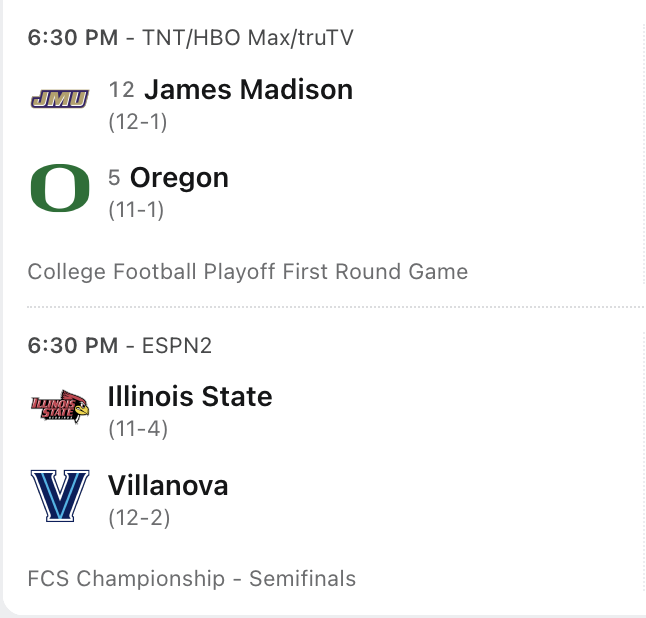Click the 6:30 PM time above Illinois State

[x=72, y=346]
